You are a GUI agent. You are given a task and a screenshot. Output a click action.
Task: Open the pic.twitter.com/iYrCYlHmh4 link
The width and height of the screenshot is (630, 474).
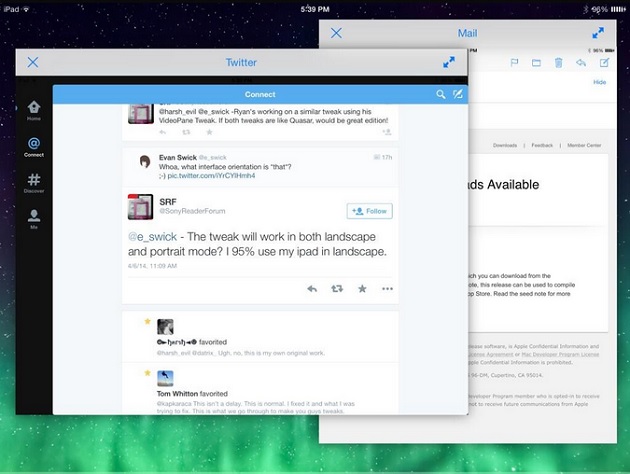pyautogui.click(x=211, y=176)
